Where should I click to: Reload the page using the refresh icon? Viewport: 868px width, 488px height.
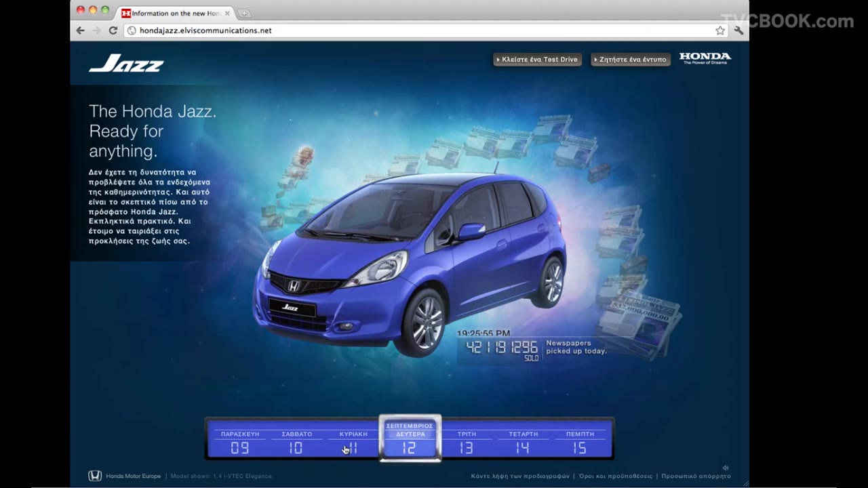pyautogui.click(x=113, y=30)
